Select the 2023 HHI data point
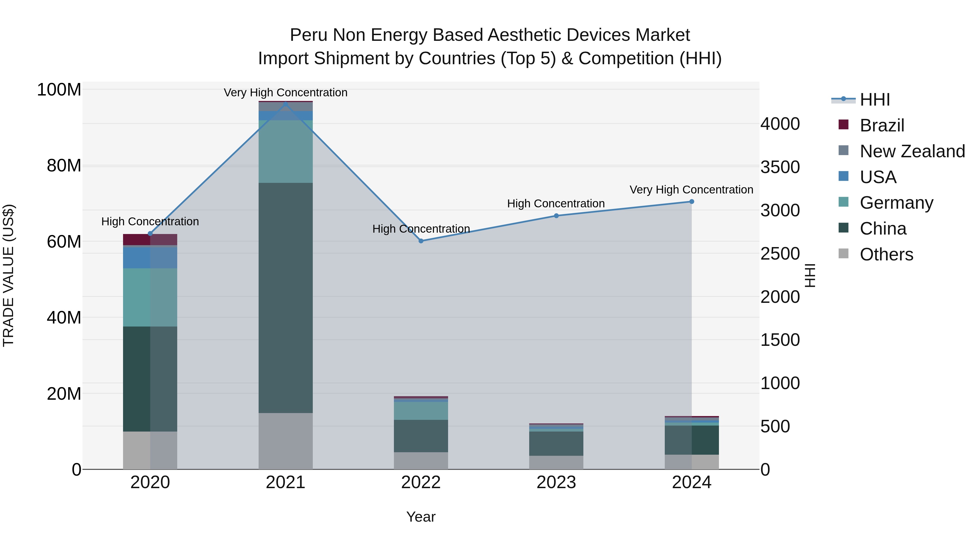 pos(556,216)
